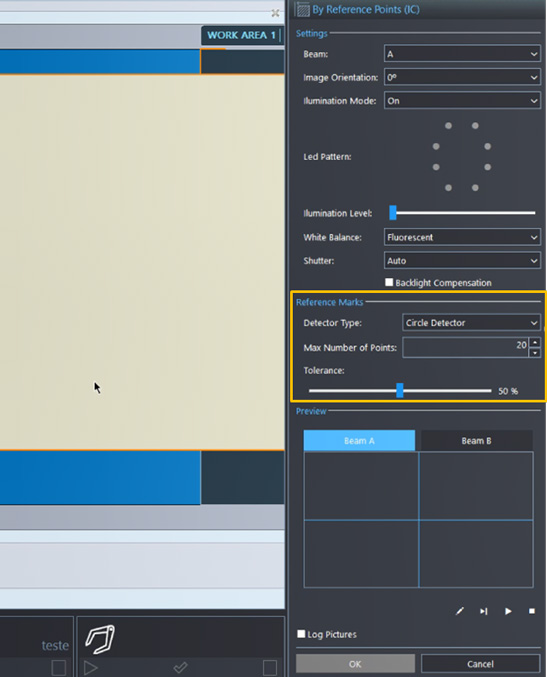Click the play triangle icon in bottom bar
The height and width of the screenshot is (677, 547).
click(x=90, y=668)
